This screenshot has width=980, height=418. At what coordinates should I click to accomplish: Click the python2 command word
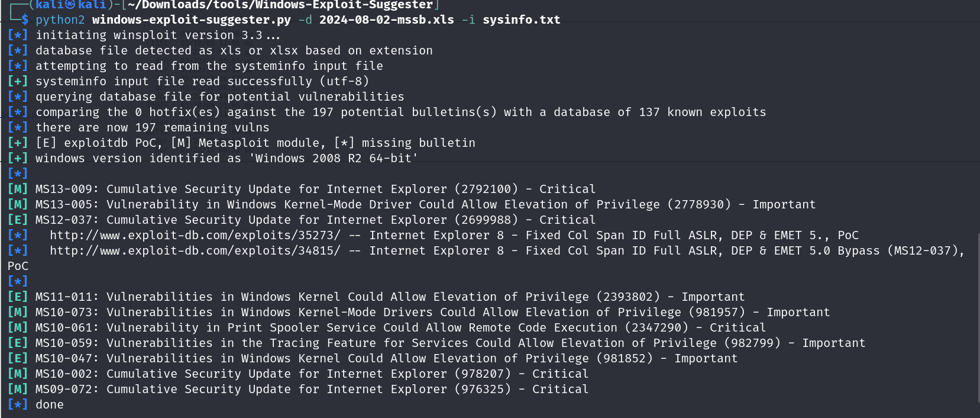[x=60, y=20]
